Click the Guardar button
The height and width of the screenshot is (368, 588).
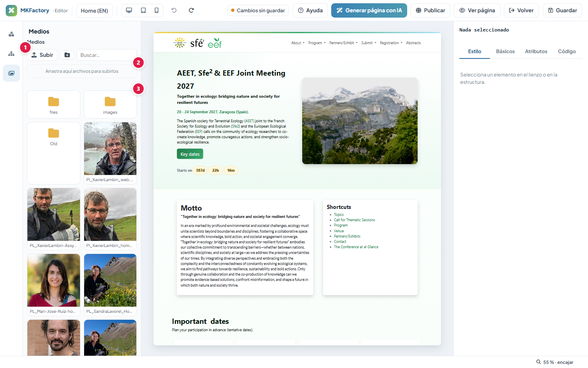[x=562, y=11]
